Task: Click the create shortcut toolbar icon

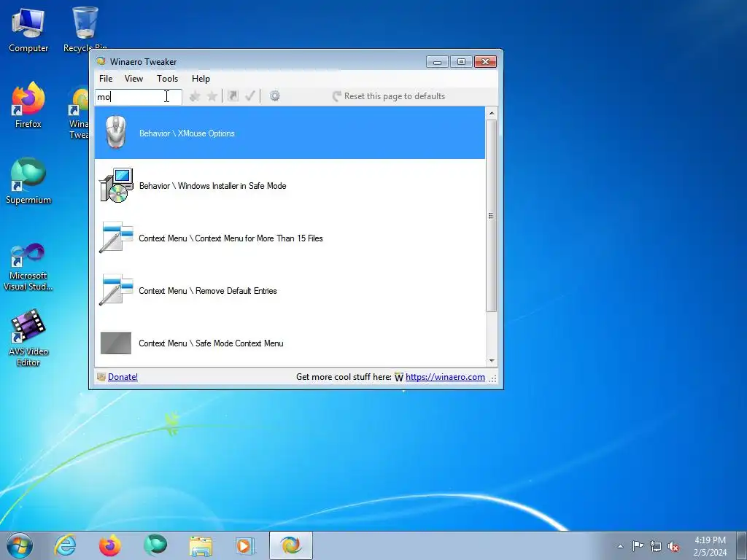Action: click(233, 96)
